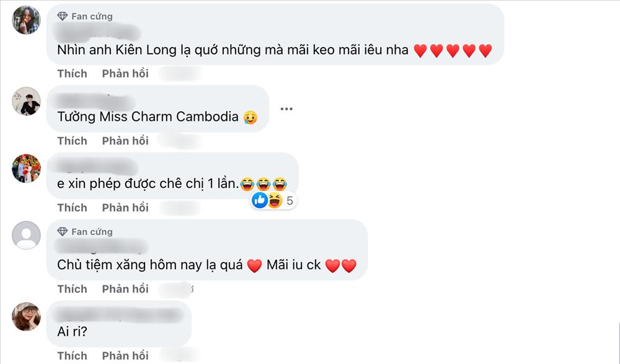Image resolution: width=620 pixels, height=364 pixels.
Task: Click the blurred username above Tưởng Miss Charm Cambodia
Action: point(90,98)
